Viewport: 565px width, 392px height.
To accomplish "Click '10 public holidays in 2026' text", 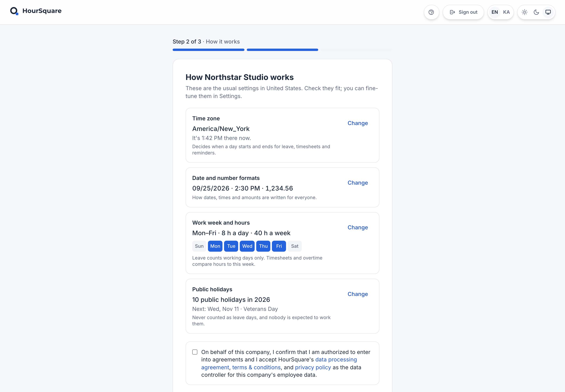I will (231, 300).
